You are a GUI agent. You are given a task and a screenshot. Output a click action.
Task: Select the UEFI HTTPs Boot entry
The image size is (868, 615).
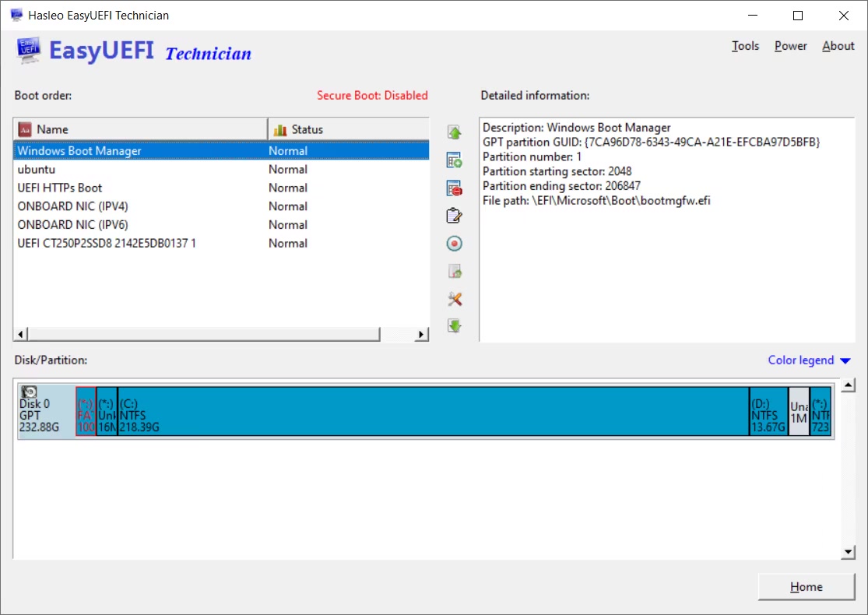pyautogui.click(x=60, y=188)
